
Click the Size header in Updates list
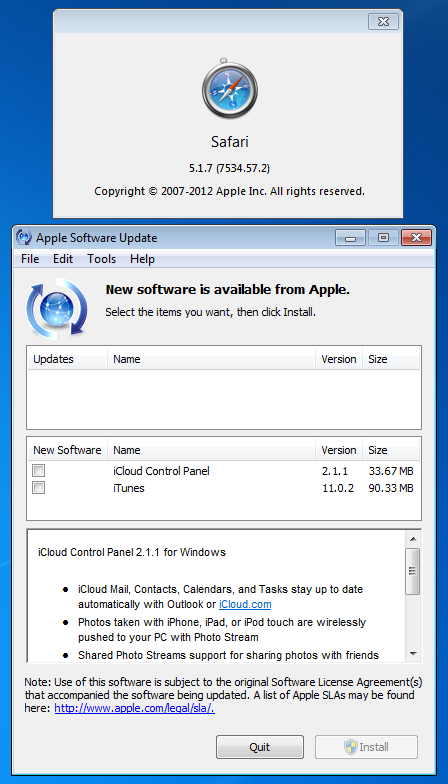391,359
